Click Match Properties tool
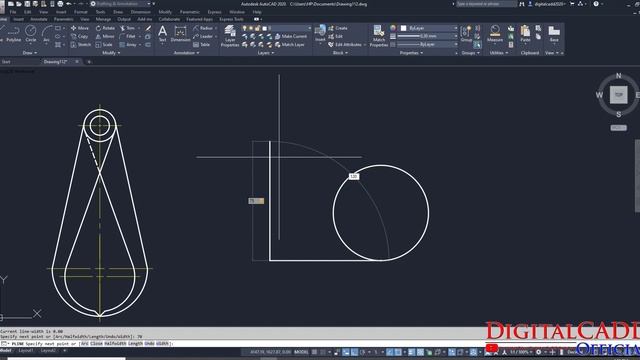 click(x=379, y=36)
